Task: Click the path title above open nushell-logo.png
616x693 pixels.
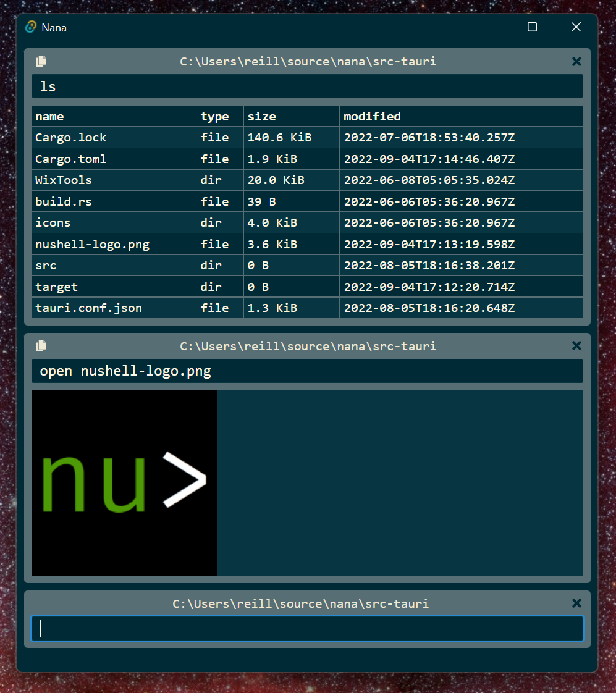Action: 308,346
